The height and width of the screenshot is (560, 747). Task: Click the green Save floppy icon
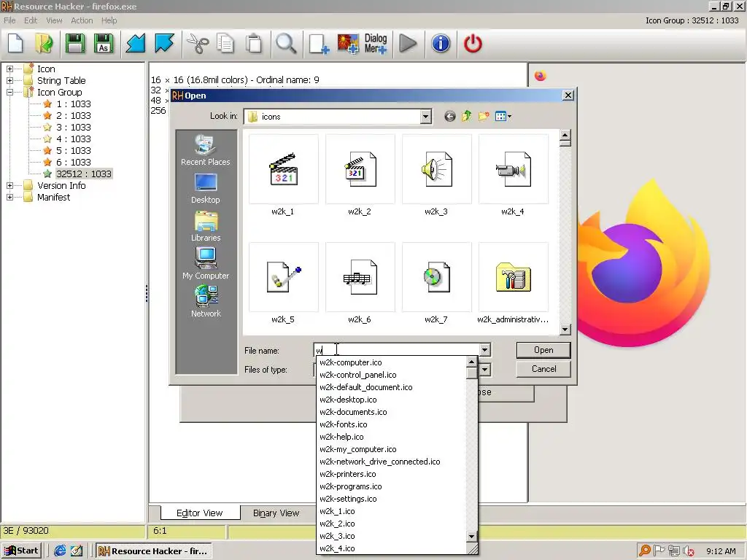[x=75, y=44]
